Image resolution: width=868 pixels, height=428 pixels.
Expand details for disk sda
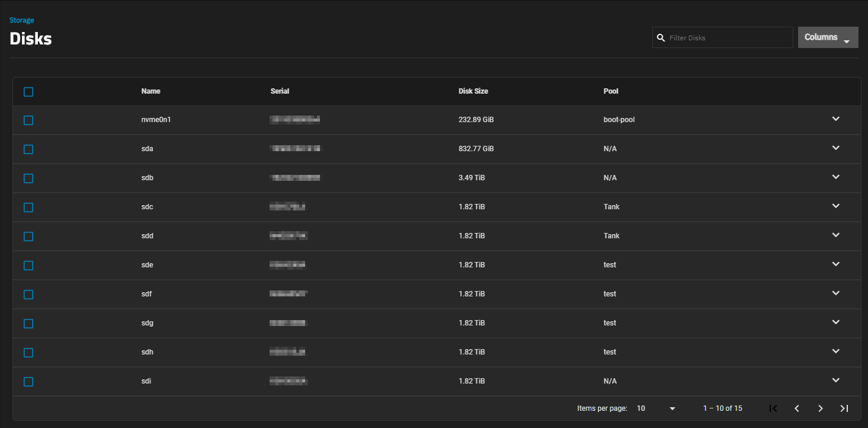click(835, 148)
